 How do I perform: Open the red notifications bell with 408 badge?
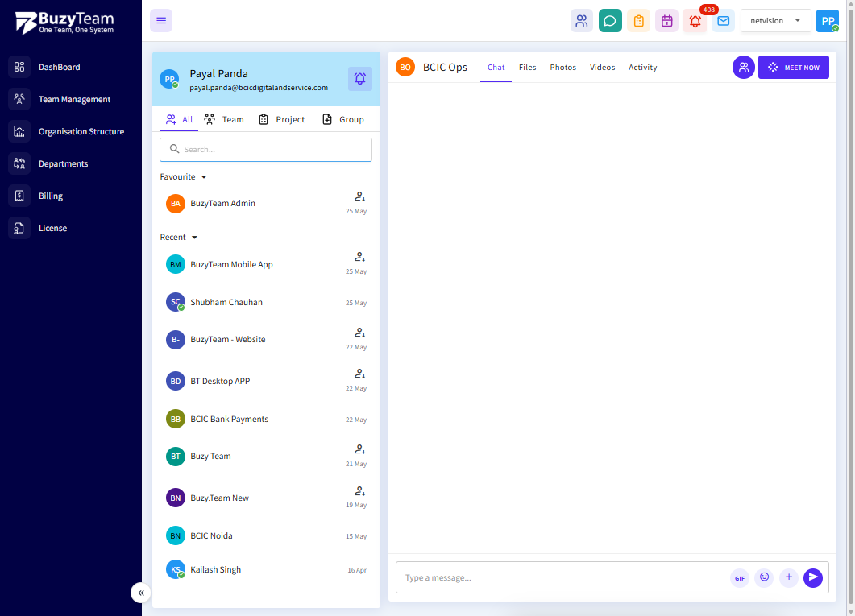point(695,21)
